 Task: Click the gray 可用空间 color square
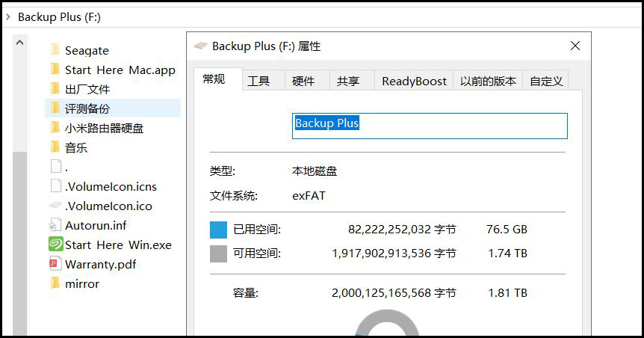point(218,254)
